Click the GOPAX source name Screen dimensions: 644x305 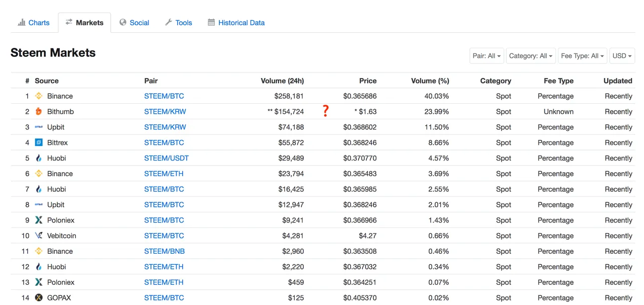(x=59, y=298)
